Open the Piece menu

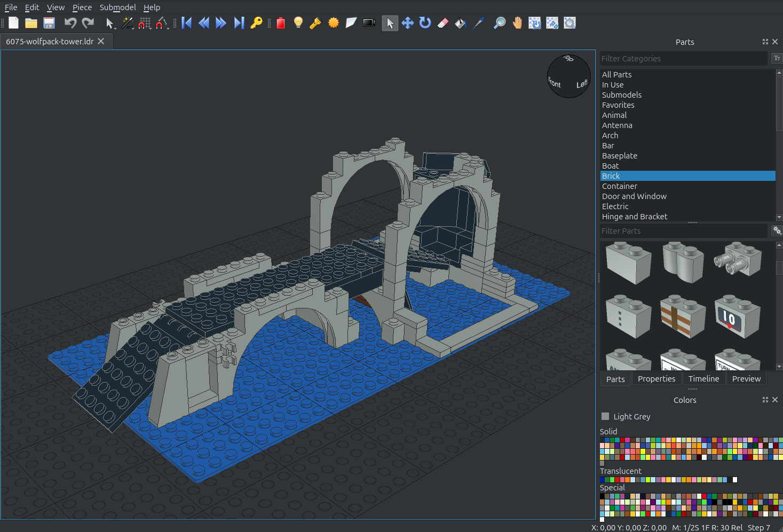82,7
